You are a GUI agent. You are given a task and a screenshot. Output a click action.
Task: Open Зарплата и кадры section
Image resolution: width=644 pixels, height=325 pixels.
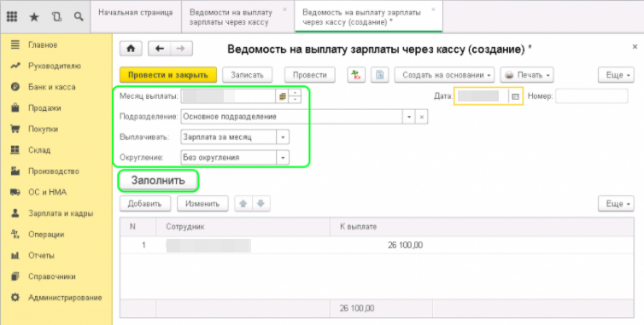tap(61, 213)
